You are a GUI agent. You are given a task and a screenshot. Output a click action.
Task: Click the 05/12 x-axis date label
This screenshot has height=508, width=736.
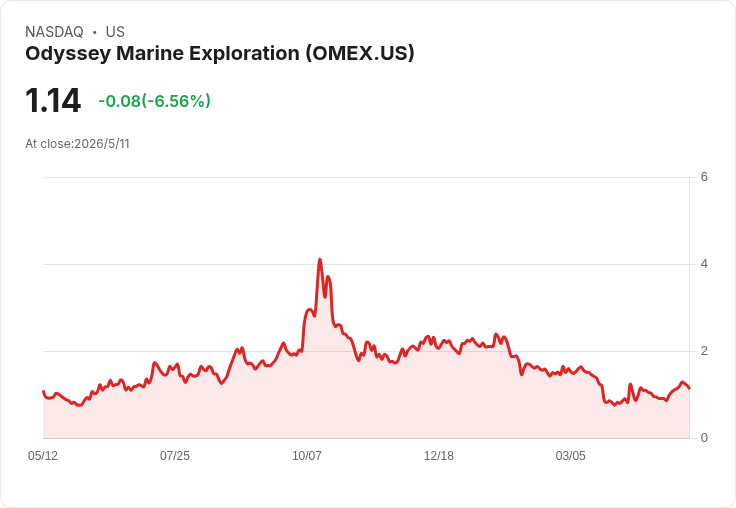coord(43,456)
